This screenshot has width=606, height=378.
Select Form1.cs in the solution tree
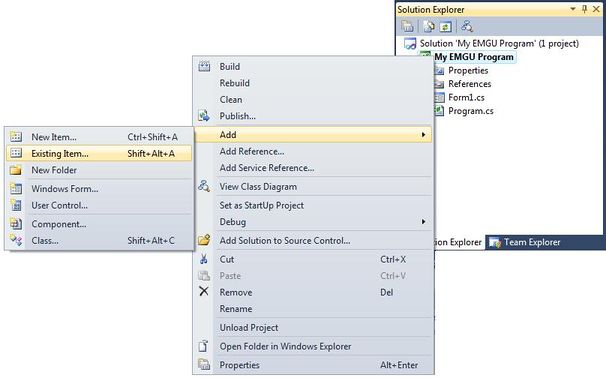(466, 97)
